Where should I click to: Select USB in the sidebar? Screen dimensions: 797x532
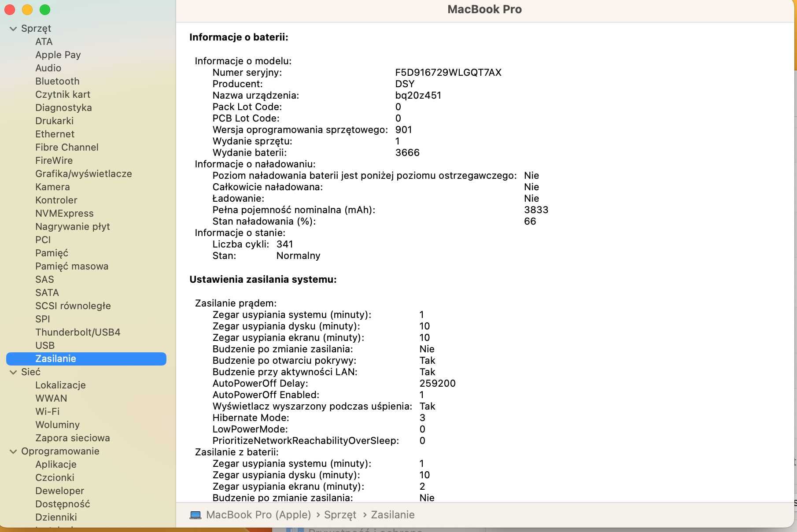[x=45, y=345]
